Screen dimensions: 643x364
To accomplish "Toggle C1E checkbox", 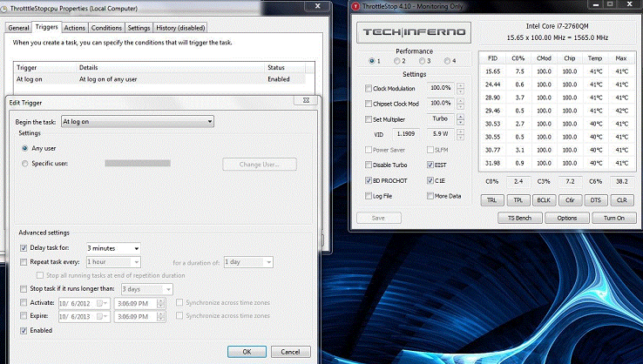I will click(x=430, y=180).
